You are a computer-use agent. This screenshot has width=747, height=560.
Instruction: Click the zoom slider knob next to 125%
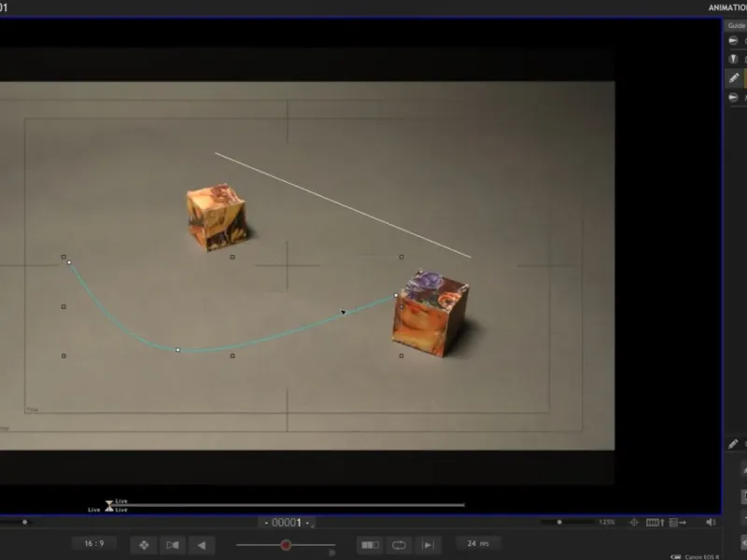(559, 523)
